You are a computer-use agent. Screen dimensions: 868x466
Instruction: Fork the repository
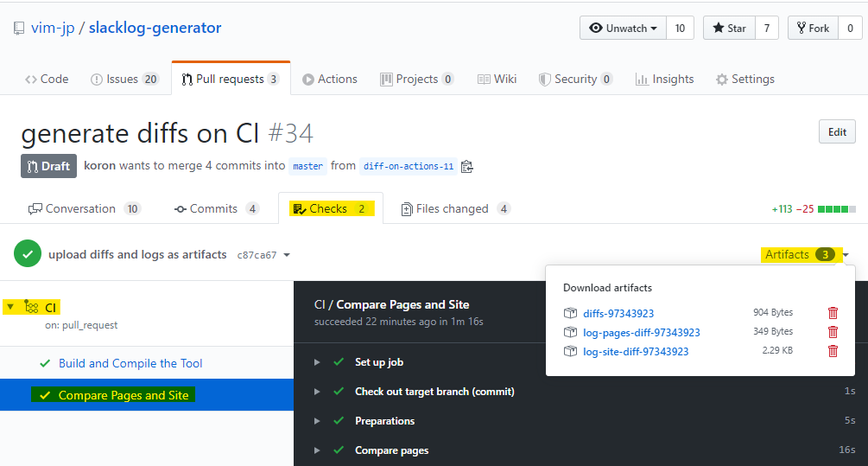[x=813, y=28]
